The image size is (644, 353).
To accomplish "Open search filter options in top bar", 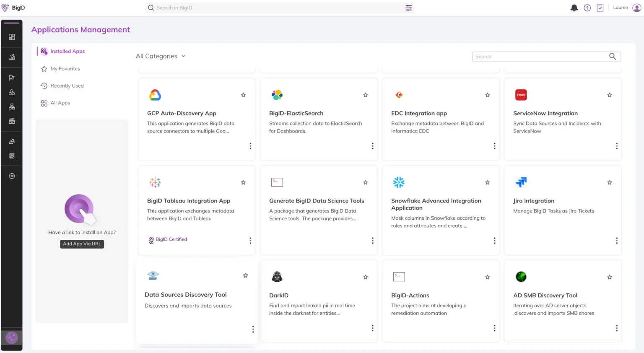I will [408, 8].
